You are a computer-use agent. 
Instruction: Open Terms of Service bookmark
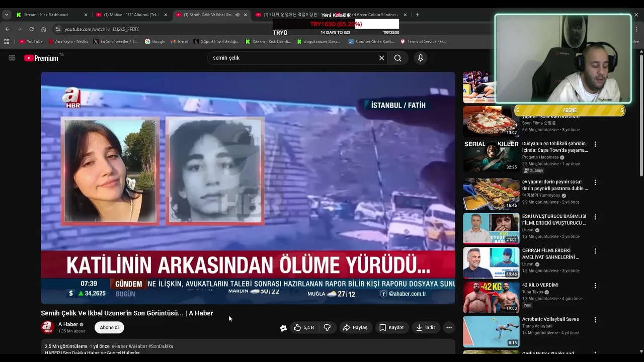423,41
